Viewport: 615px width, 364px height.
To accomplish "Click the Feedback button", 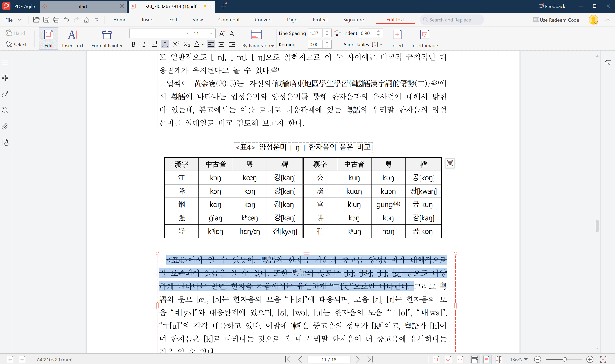I will (552, 6).
